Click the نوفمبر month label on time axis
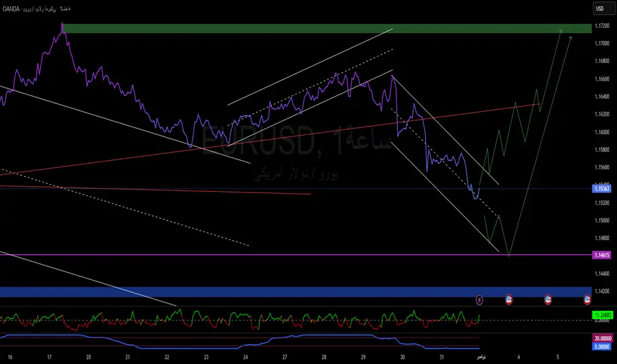Screen dimensions: 617x364 [x=481, y=357]
